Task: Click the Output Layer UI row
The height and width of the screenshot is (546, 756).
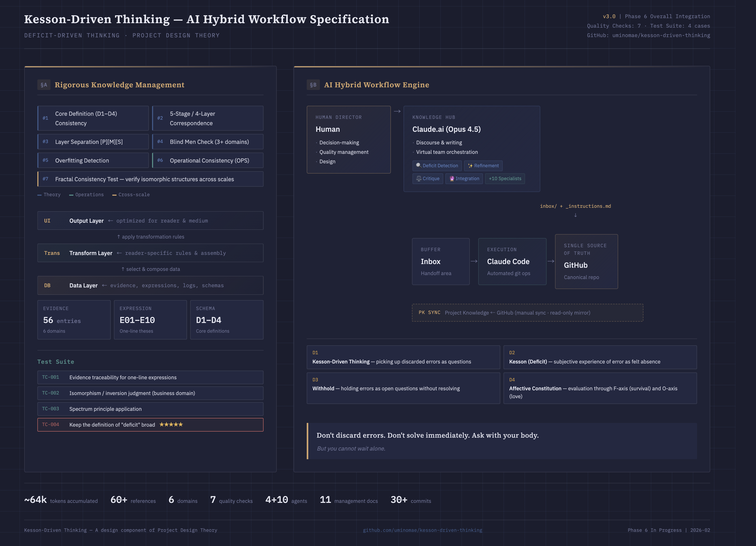Action: point(150,221)
